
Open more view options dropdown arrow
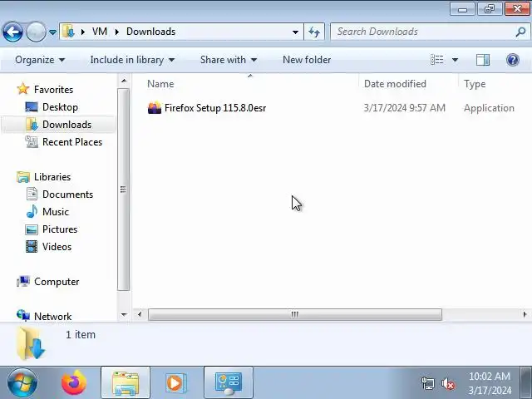pyautogui.click(x=455, y=60)
